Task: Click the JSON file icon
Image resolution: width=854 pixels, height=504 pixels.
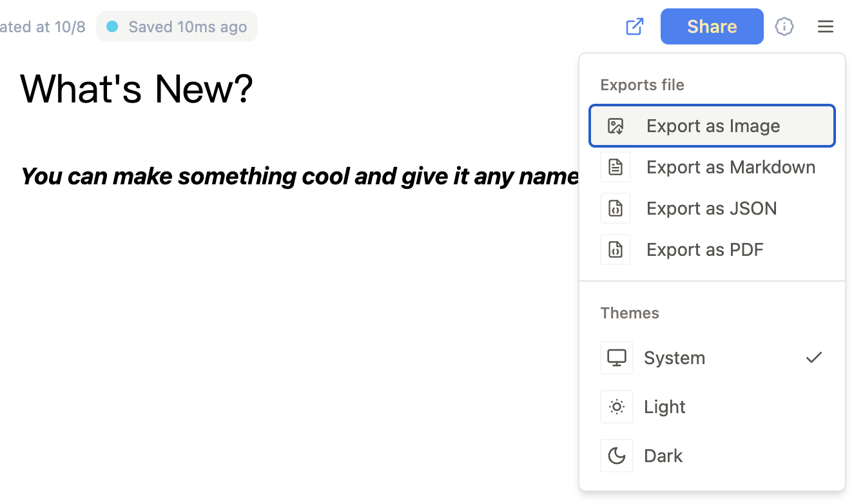Action: tap(616, 208)
